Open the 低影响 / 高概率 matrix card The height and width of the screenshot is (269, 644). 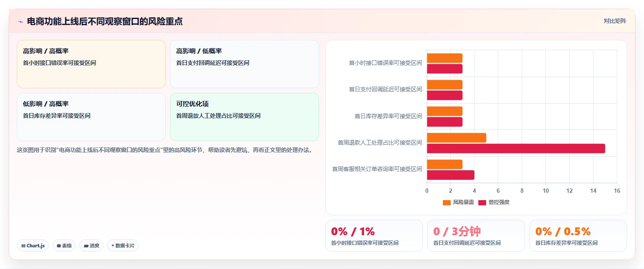[x=91, y=117]
